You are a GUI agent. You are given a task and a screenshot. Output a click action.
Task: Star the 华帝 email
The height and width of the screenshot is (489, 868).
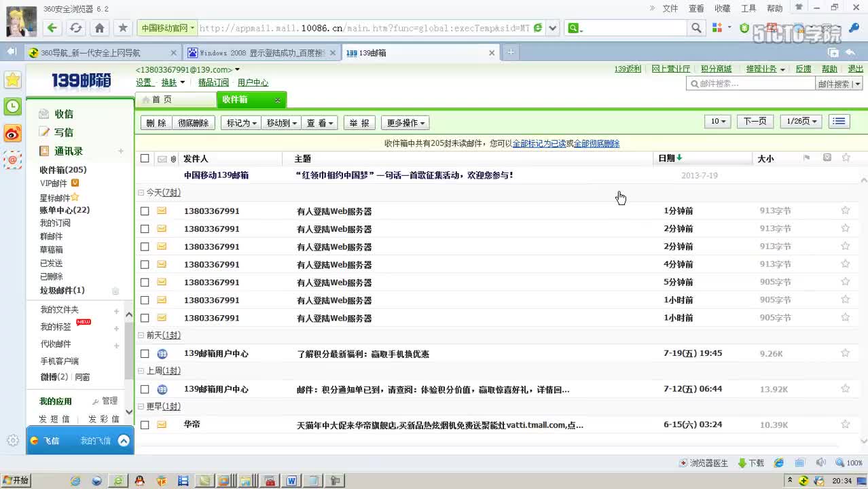point(846,424)
